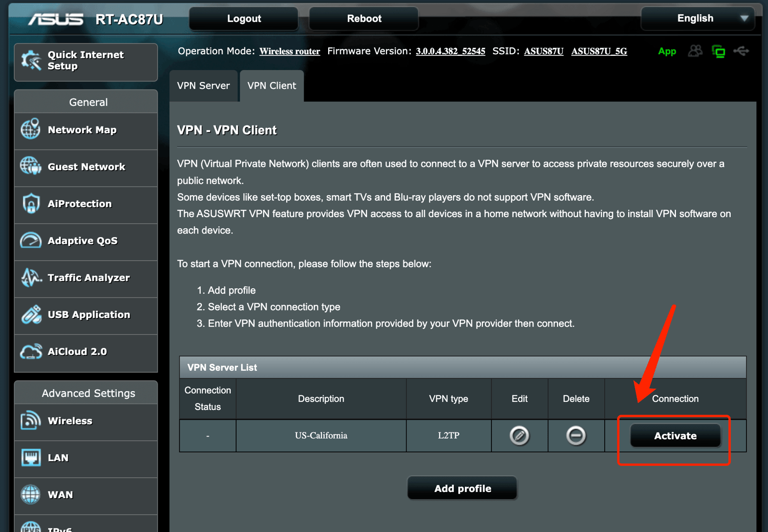Click the USB status icon in header
The image size is (768, 532).
pyautogui.click(x=741, y=51)
